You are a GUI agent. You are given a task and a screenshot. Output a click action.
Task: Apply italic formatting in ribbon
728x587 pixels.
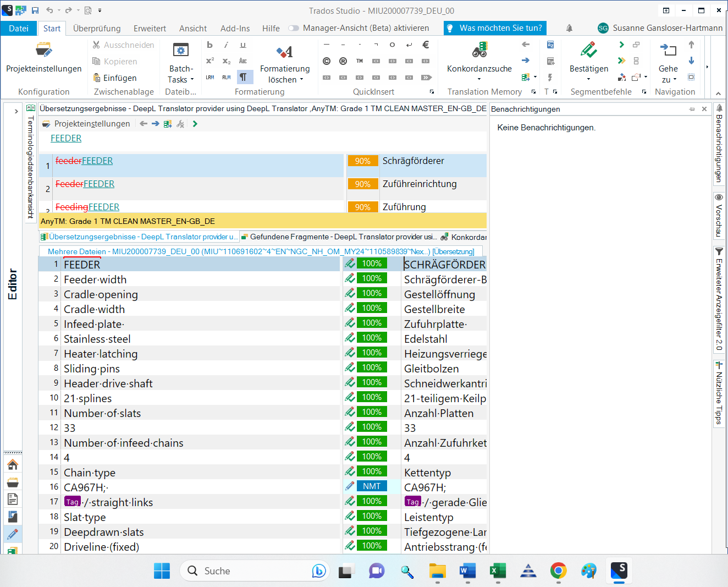coord(226,45)
